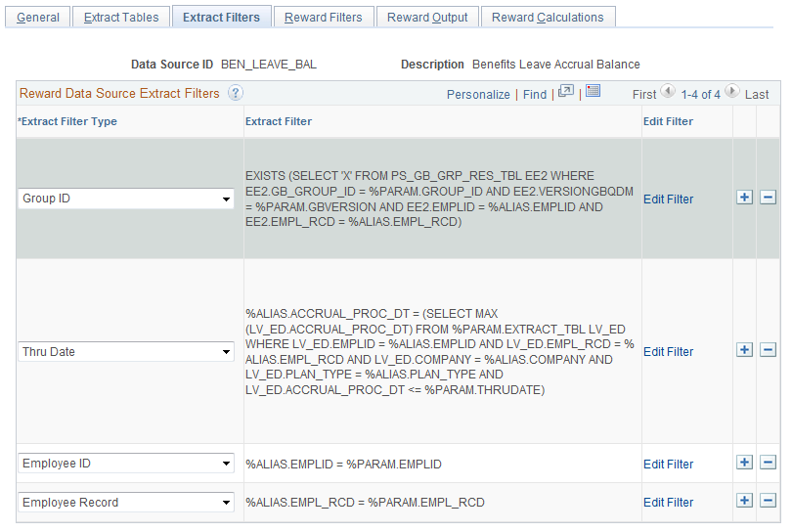Open help for Reward Data Source Extract Filters
This screenshot has width=792, height=532.
[x=236, y=93]
